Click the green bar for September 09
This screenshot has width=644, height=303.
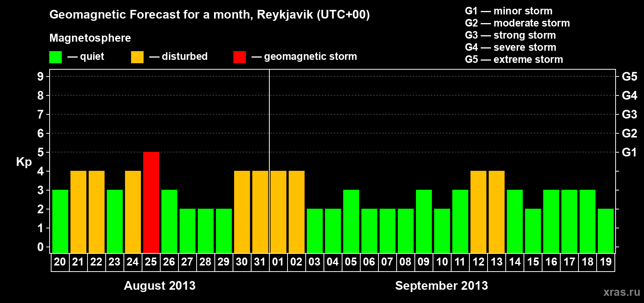point(424,222)
